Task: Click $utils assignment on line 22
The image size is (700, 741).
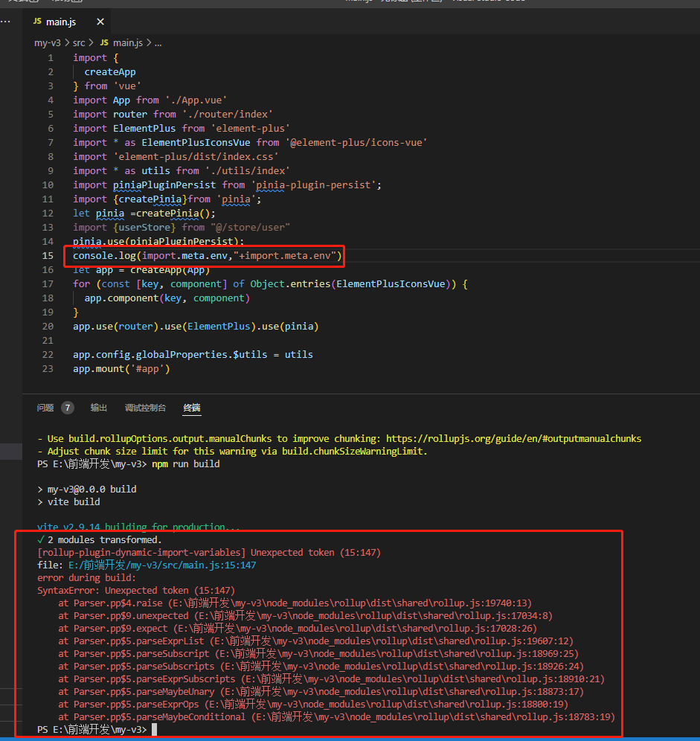Action: coord(193,355)
